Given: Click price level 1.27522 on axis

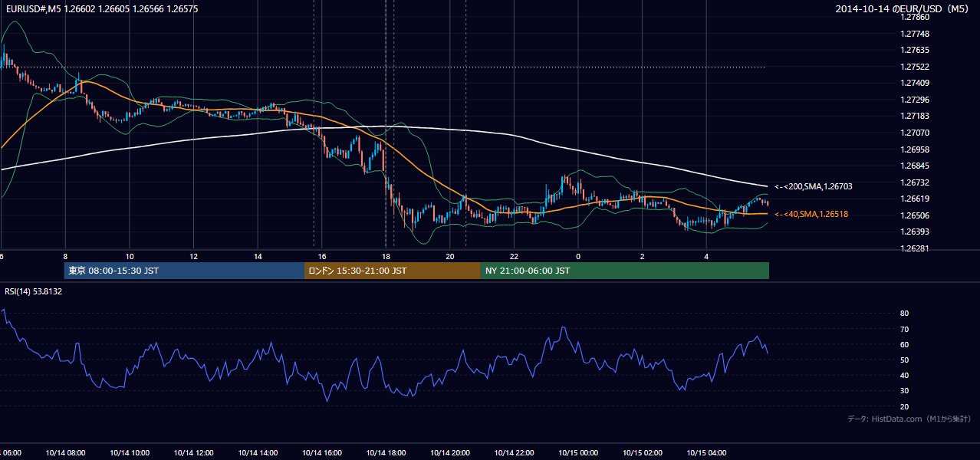Looking at the screenshot, I should point(914,67).
